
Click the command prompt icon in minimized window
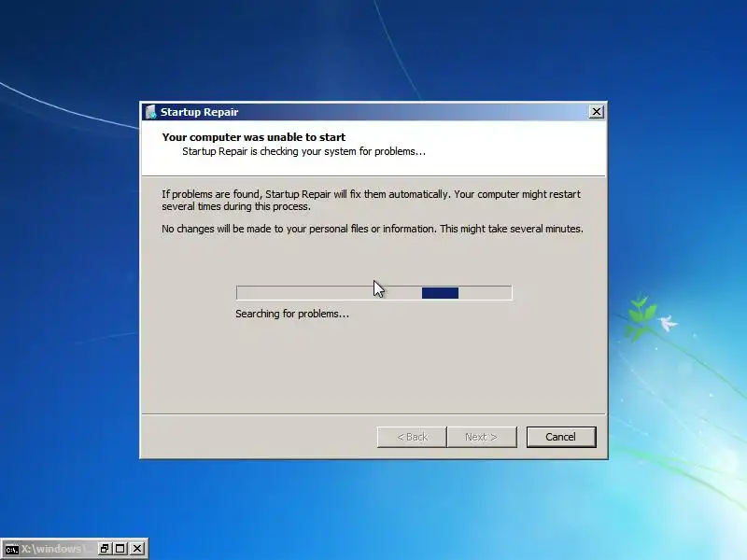click(11, 549)
